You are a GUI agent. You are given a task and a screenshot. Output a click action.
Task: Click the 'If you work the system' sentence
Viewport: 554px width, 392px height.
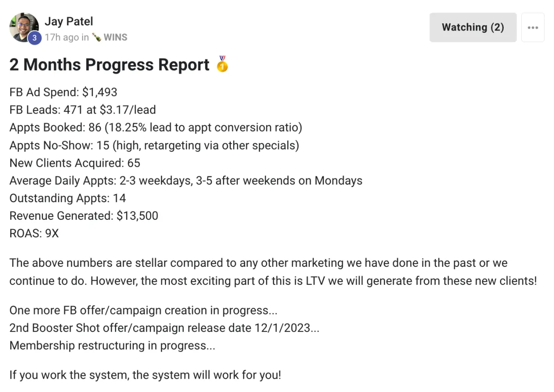click(x=145, y=375)
